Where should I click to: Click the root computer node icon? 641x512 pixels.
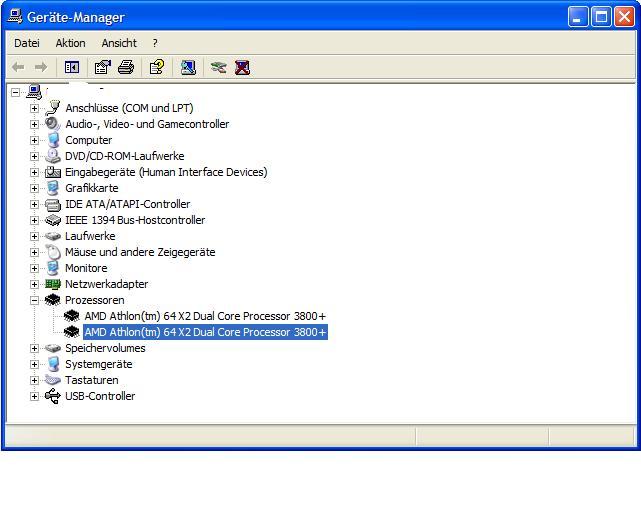click(x=34, y=92)
